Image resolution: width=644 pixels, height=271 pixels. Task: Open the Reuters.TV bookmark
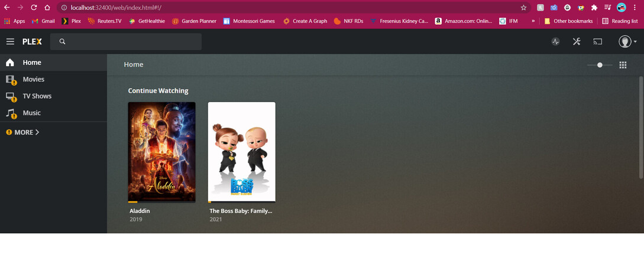pos(105,21)
